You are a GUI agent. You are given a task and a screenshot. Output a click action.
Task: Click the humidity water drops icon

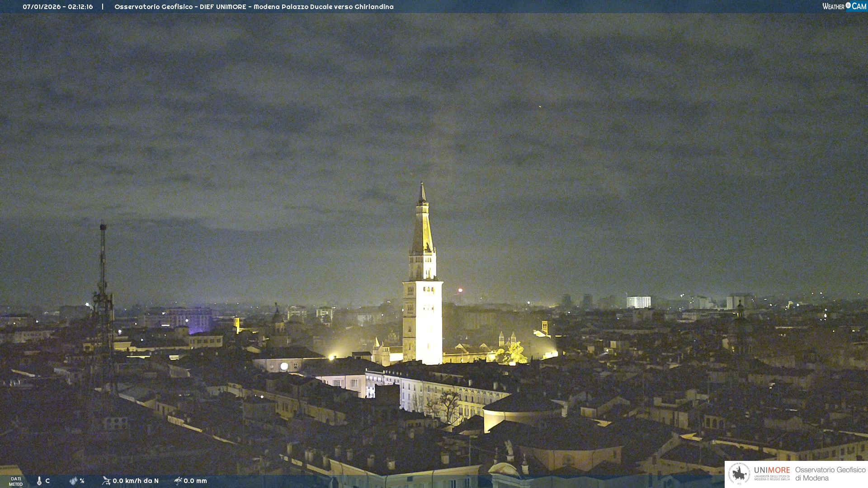[x=73, y=481]
